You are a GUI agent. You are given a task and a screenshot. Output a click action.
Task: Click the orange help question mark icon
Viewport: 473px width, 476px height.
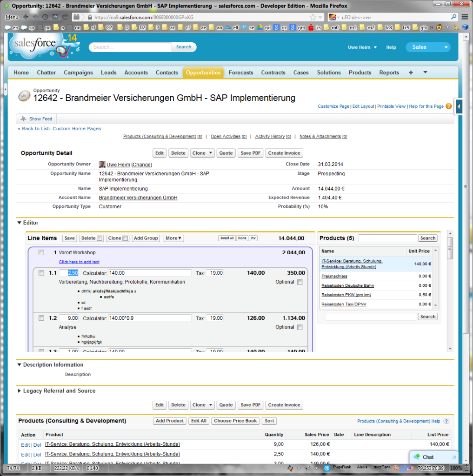pos(448,106)
